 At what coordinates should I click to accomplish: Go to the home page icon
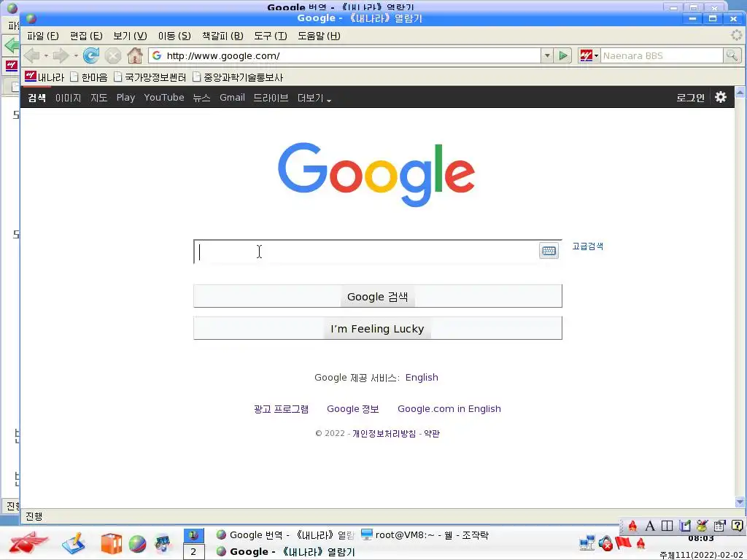click(135, 55)
